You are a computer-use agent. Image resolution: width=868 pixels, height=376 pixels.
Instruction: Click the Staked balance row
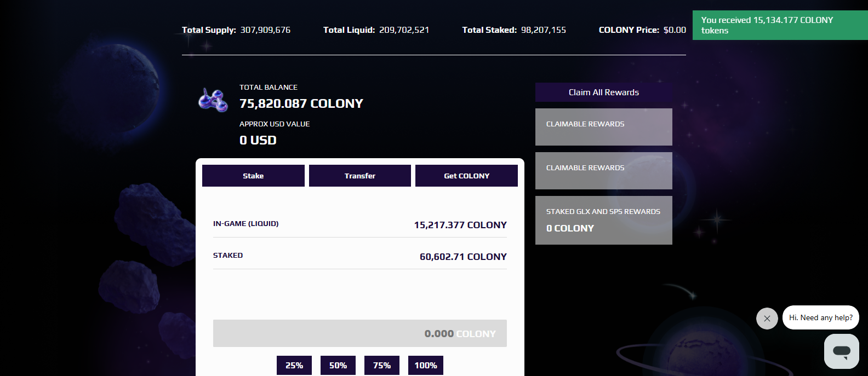click(x=360, y=256)
